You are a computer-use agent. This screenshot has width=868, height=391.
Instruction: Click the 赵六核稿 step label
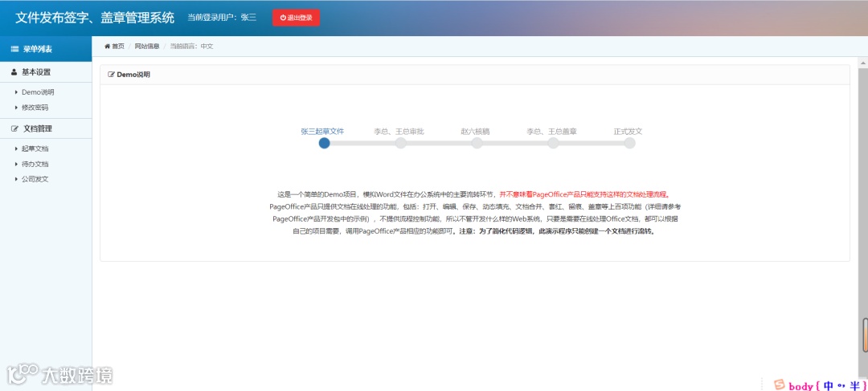pos(475,132)
